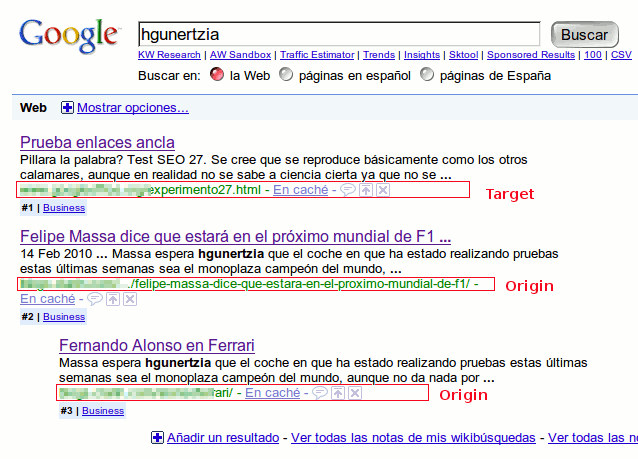Click the Buscar button

tap(585, 35)
